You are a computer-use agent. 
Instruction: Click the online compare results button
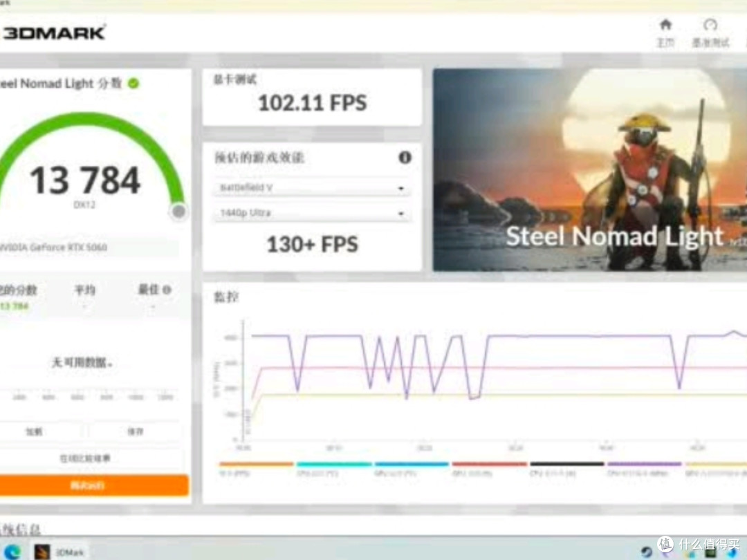[85, 458]
